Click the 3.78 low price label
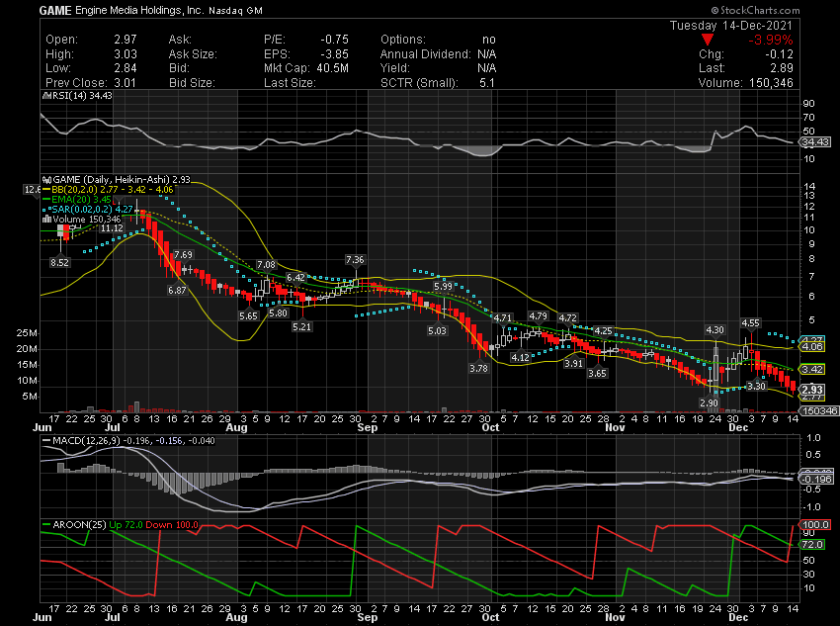The width and height of the screenshot is (840, 626). 478,368
